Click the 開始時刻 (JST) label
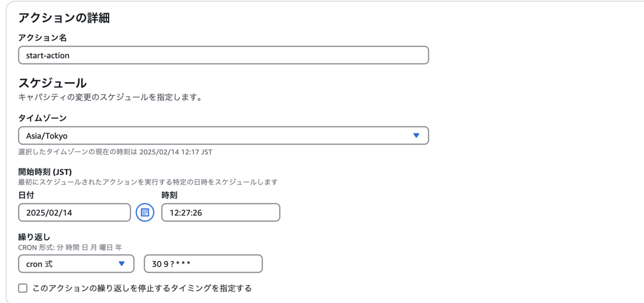Viewport: 644px width, 303px height. 45,172
